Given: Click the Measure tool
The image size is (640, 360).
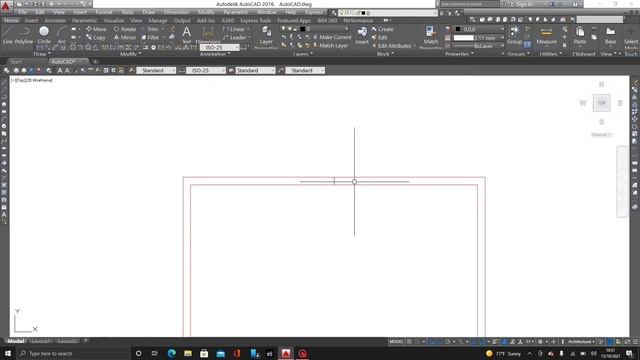Looking at the screenshot, I should tap(547, 35).
